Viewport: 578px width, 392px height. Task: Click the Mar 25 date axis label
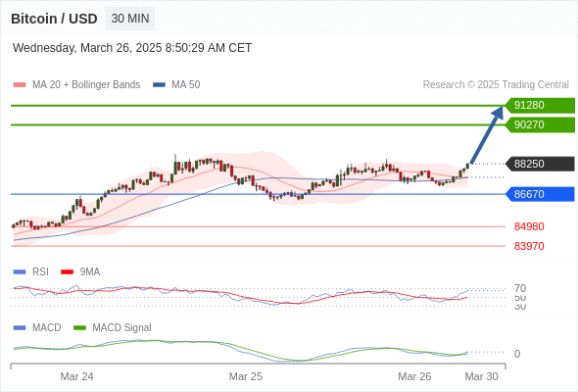246,376
